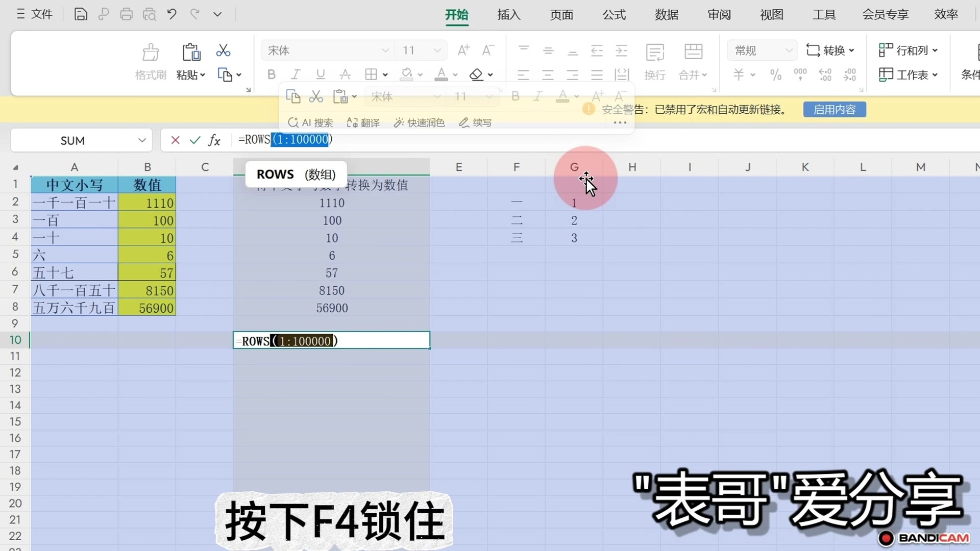Click the 启用内容 button
Image resolution: width=980 pixels, height=551 pixels.
pos(834,109)
